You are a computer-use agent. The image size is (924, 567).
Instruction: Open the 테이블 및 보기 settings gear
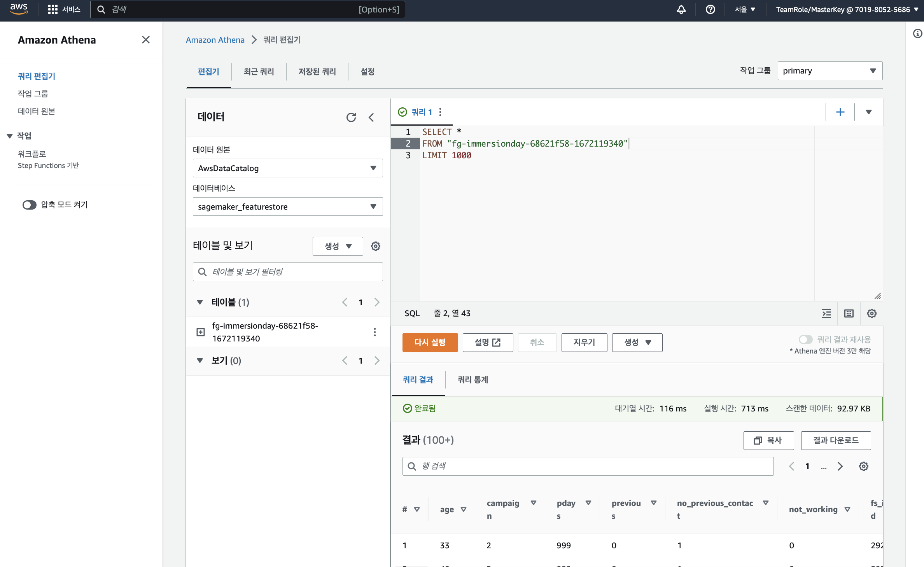pos(375,246)
